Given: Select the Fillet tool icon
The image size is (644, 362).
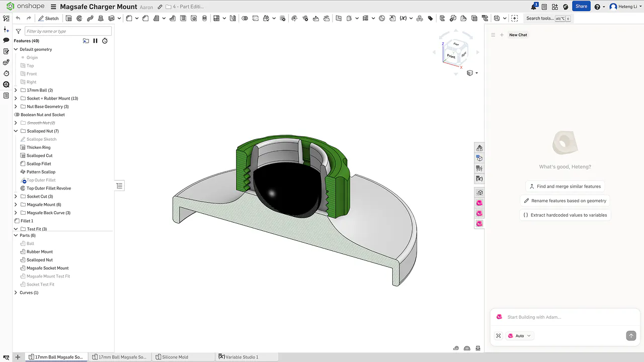Looking at the screenshot, I should pos(129,18).
